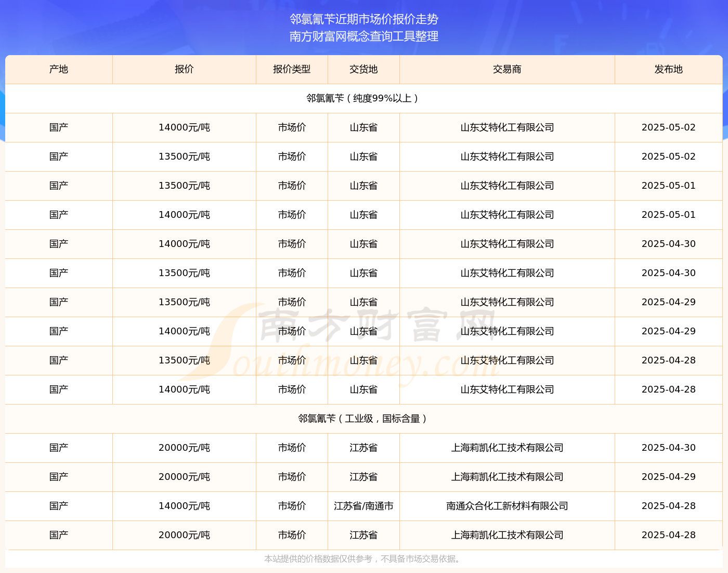Click 市场价 in the 13500元/吨 2025-05-02 row
The height and width of the screenshot is (573, 728).
[x=292, y=157]
